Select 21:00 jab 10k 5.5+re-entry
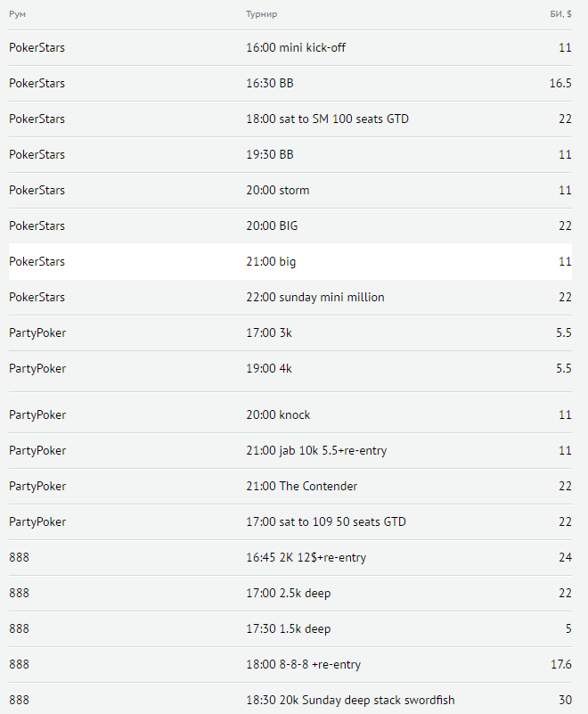This screenshot has width=588, height=714. tap(315, 450)
